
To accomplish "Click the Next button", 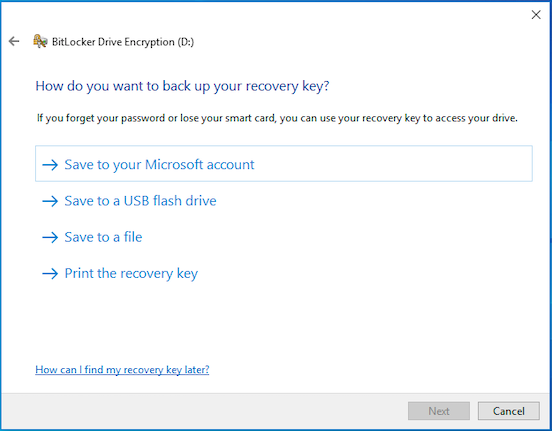I will (x=439, y=411).
